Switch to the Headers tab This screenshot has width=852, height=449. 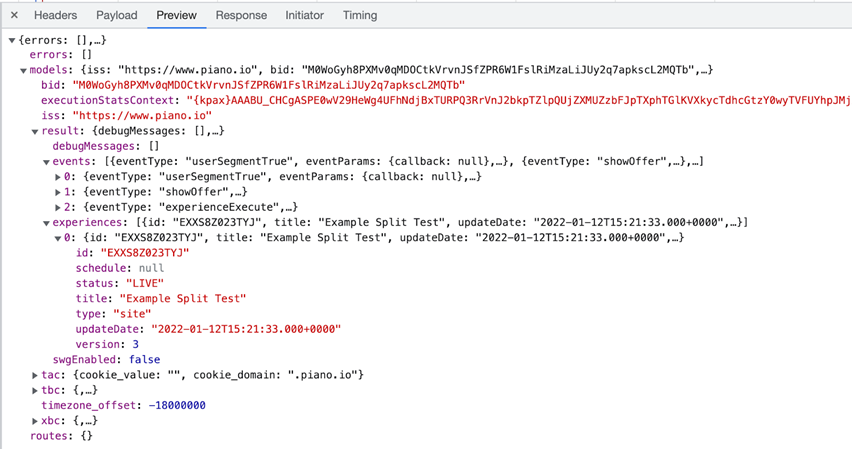click(x=55, y=15)
